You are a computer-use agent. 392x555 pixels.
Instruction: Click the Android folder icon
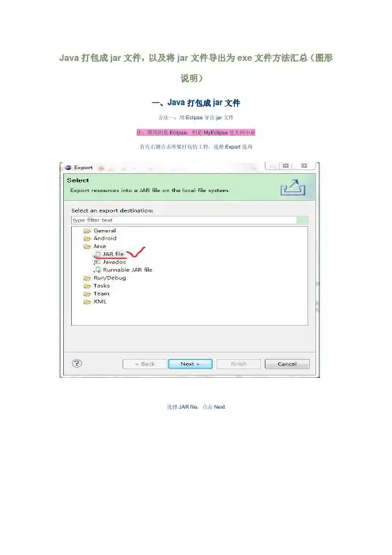point(87,239)
